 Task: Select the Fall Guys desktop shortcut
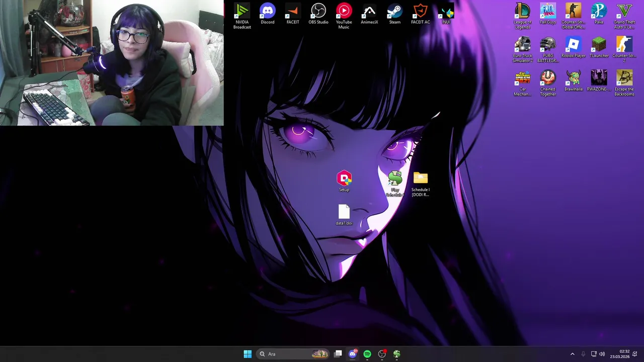click(548, 14)
